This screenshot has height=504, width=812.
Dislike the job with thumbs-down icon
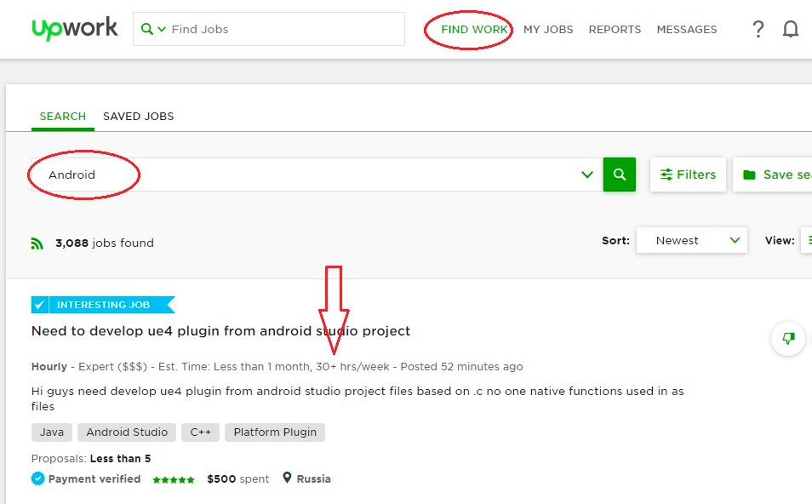tap(788, 339)
